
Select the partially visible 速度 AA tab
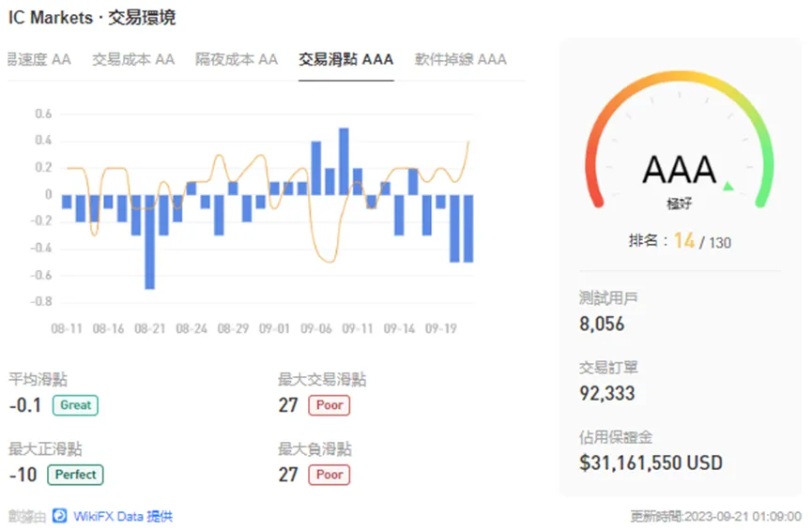38,59
